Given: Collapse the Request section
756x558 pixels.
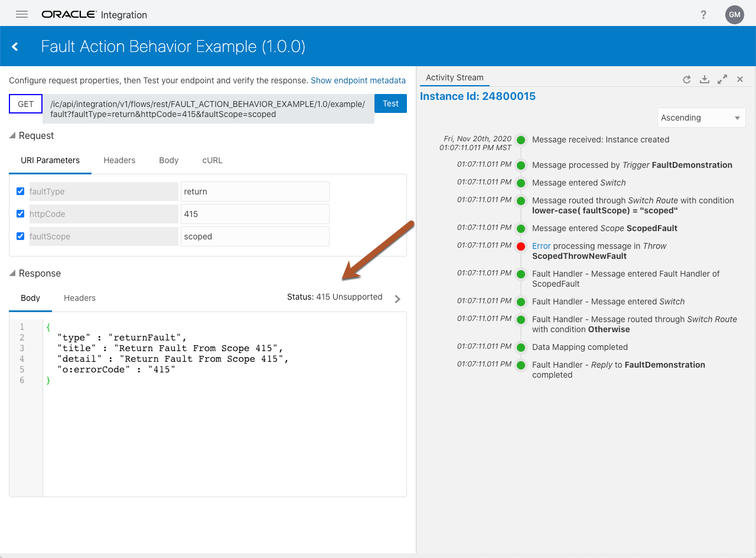Looking at the screenshot, I should pyautogui.click(x=13, y=136).
